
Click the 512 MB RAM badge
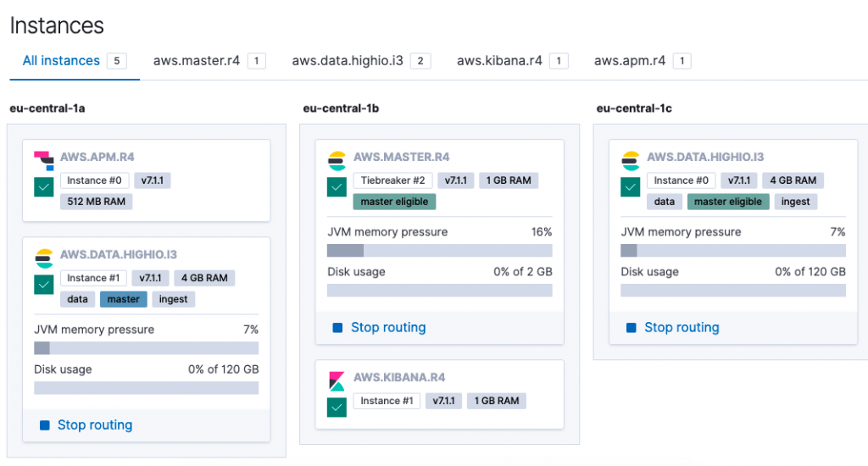(97, 202)
